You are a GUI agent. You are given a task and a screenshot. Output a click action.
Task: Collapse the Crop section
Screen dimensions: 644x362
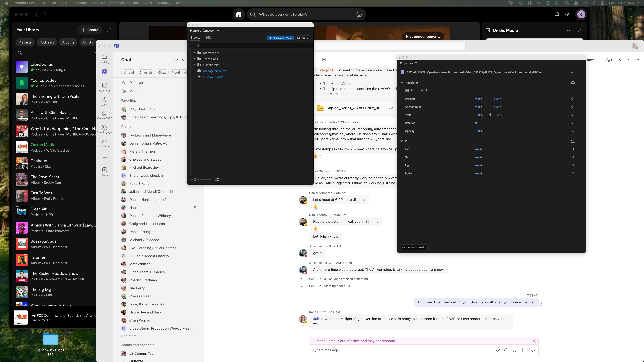(x=402, y=141)
